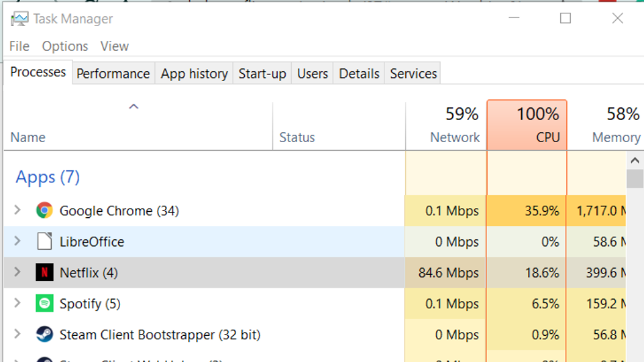Close the Task Manager window
Viewport: 644px width, 362px height.
(617, 18)
